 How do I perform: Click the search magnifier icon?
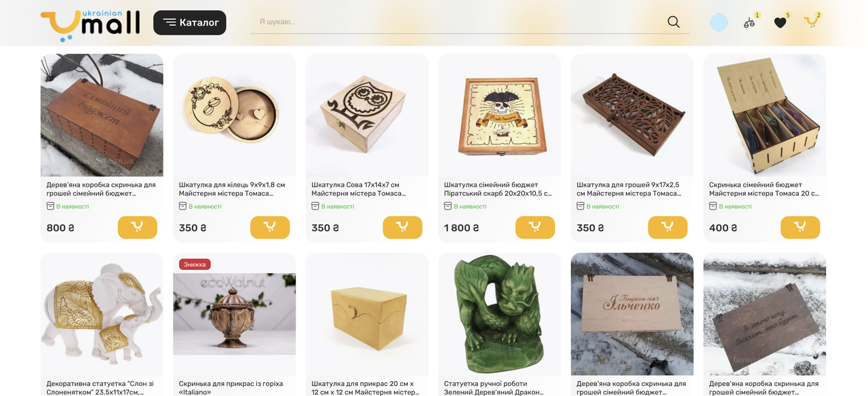click(x=673, y=22)
